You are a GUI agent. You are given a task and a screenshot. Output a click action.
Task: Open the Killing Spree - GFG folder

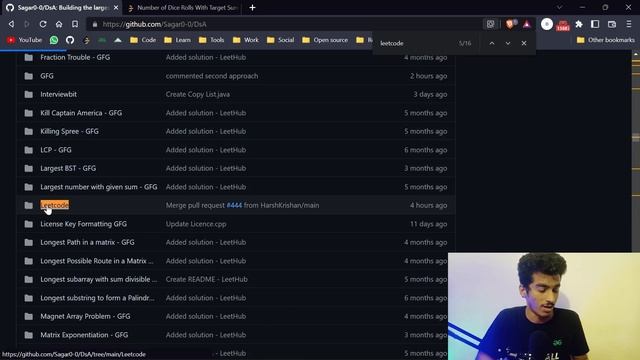pos(69,131)
